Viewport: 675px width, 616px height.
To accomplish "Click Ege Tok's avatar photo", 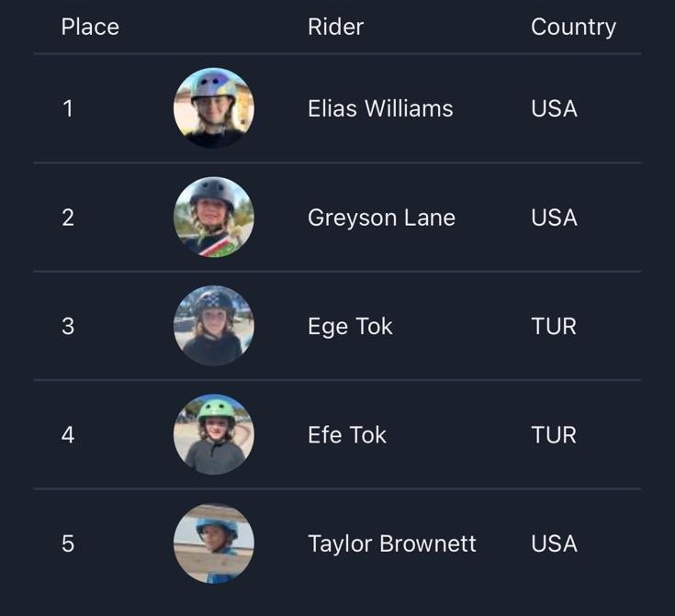I will pos(213,326).
